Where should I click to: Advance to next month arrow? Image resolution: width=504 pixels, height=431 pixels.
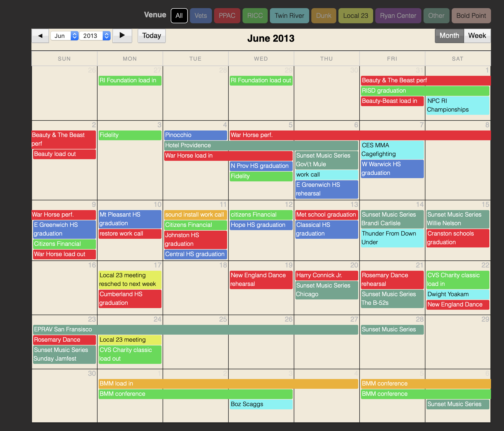click(x=122, y=36)
